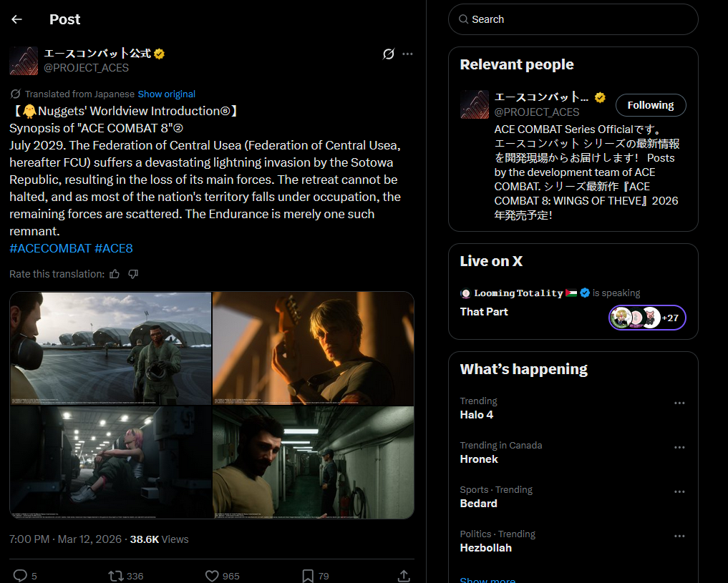
Task: Click @PROJECT_ACES handle in Relevant people
Action: (537, 112)
